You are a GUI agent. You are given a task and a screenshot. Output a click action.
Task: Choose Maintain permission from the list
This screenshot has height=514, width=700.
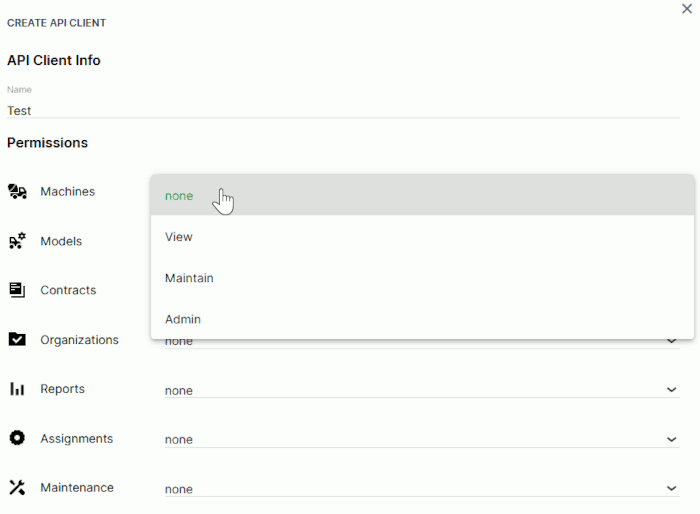pos(189,278)
